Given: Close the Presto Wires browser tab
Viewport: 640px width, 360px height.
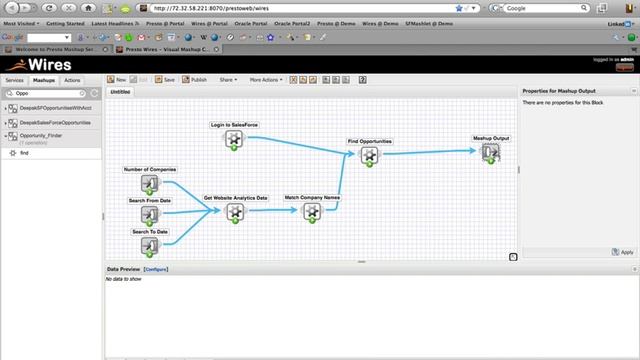Looking at the screenshot, I should tap(216, 49).
